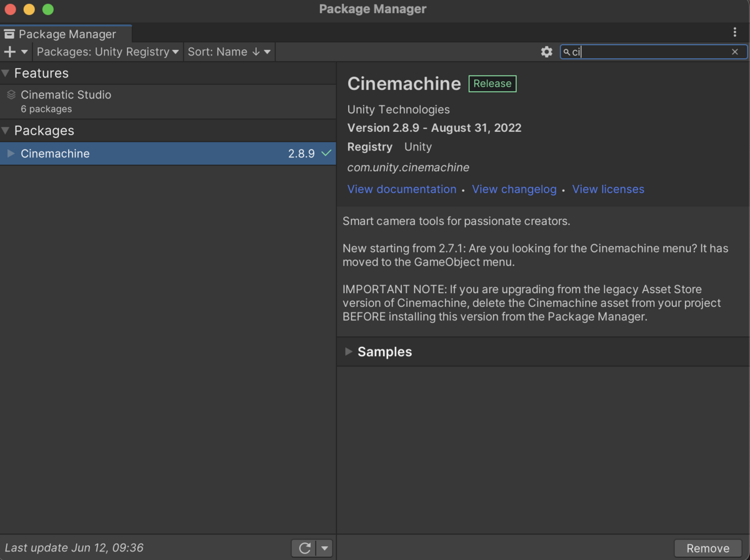This screenshot has width=750, height=560.
Task: Collapse the Packages section
Action: click(x=6, y=131)
